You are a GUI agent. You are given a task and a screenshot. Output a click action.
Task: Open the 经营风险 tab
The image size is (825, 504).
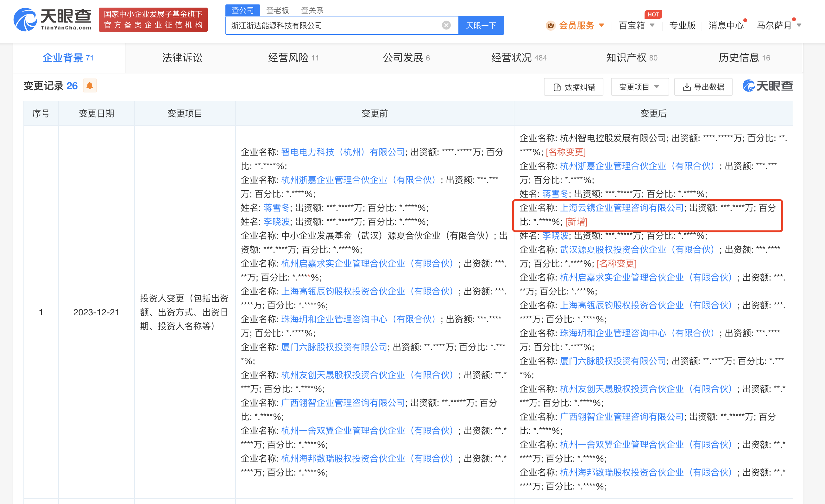point(293,58)
